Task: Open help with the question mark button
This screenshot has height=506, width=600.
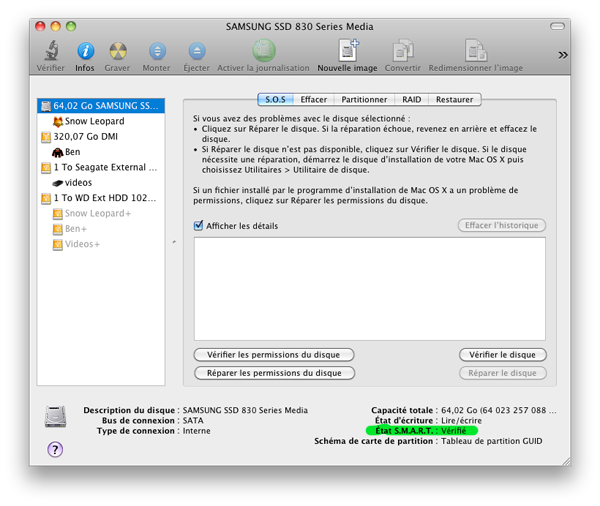Action: [x=55, y=449]
